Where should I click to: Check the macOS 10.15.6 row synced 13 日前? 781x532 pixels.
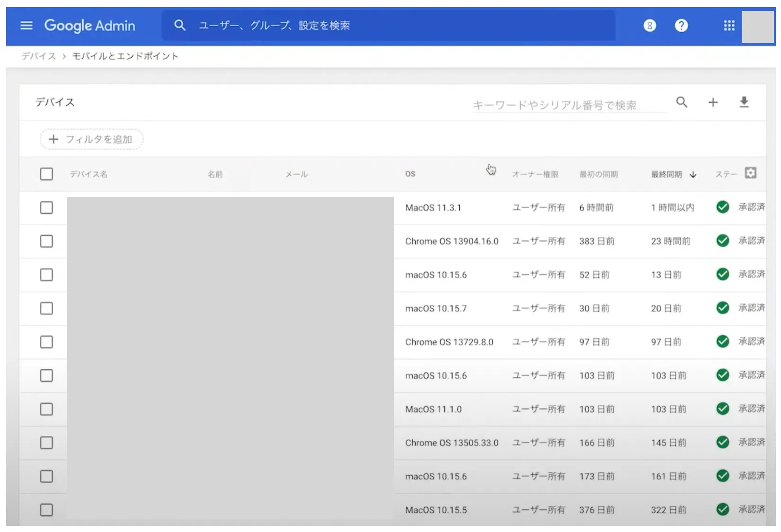point(46,275)
